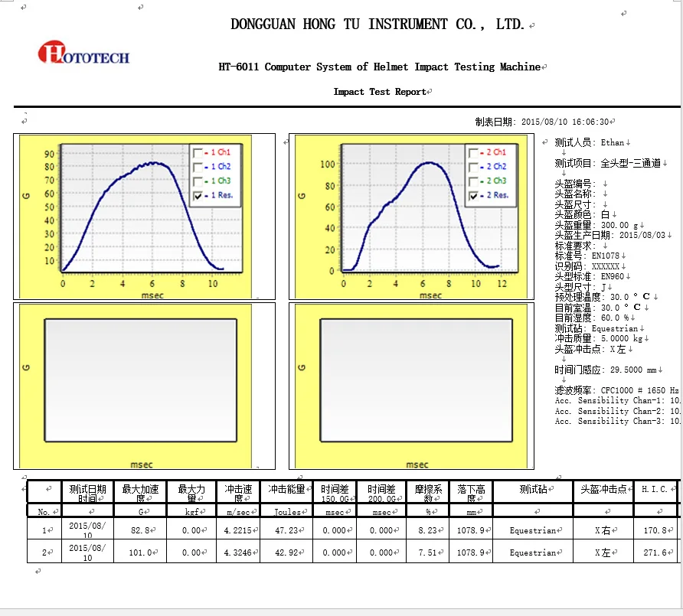The height and width of the screenshot is (616, 683).
Task: Click impact energy cell 42.92
Action: (x=286, y=552)
